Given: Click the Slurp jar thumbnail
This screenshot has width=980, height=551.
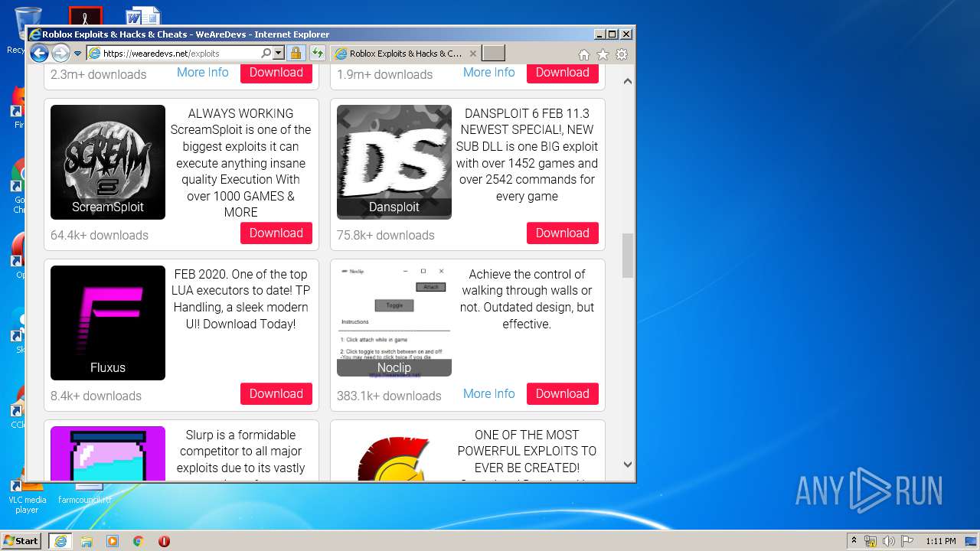Looking at the screenshot, I should pos(108,453).
